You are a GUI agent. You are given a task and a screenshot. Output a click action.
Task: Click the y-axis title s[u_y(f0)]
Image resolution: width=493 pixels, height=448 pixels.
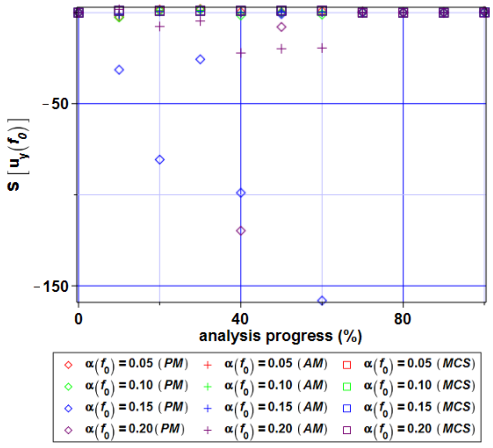pyautogui.click(x=18, y=155)
